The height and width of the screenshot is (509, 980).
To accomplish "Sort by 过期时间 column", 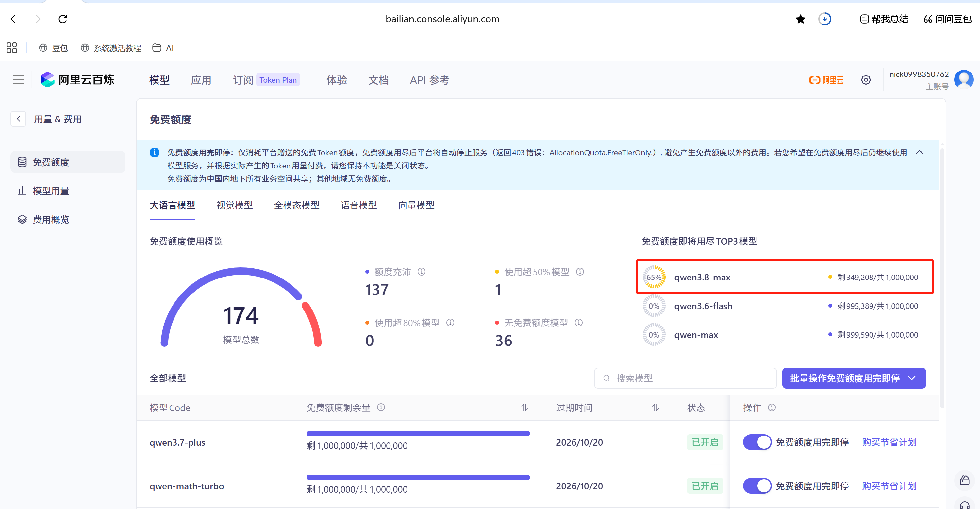I will [655, 407].
